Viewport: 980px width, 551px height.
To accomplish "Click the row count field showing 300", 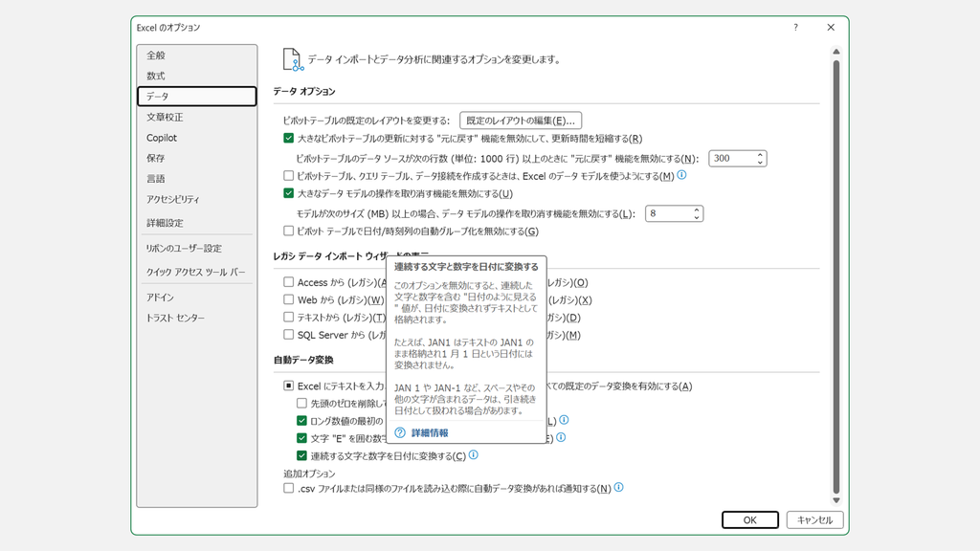I will pyautogui.click(x=731, y=159).
